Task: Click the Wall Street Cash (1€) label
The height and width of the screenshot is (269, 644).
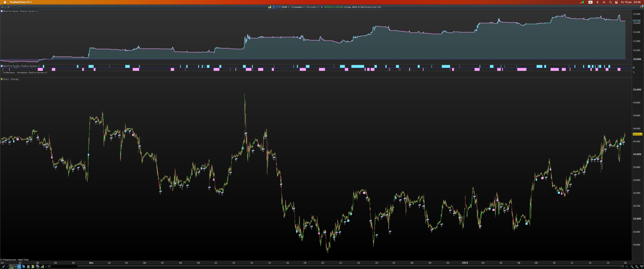Action: [371, 7]
